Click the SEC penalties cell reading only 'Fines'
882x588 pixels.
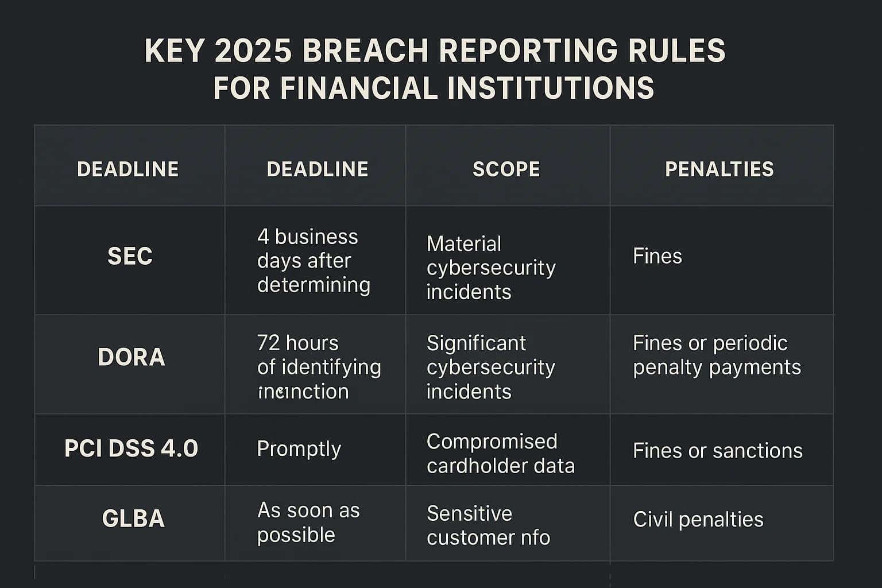[x=657, y=256]
